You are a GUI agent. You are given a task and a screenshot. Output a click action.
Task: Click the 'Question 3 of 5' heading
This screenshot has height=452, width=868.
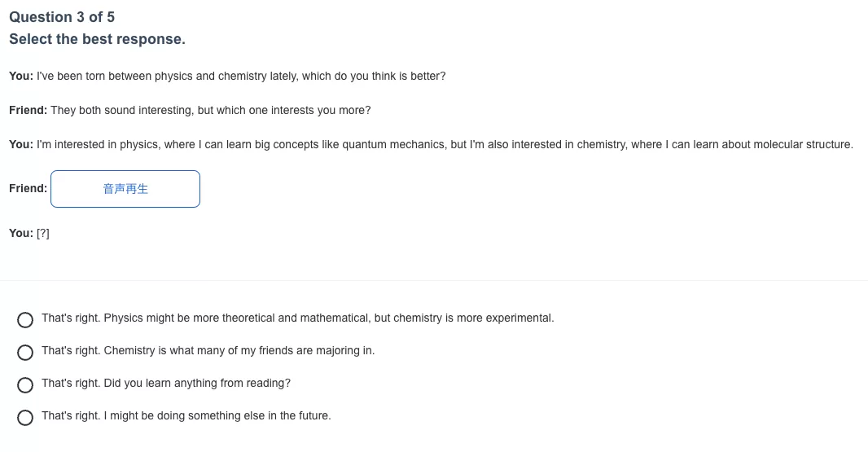tap(62, 17)
